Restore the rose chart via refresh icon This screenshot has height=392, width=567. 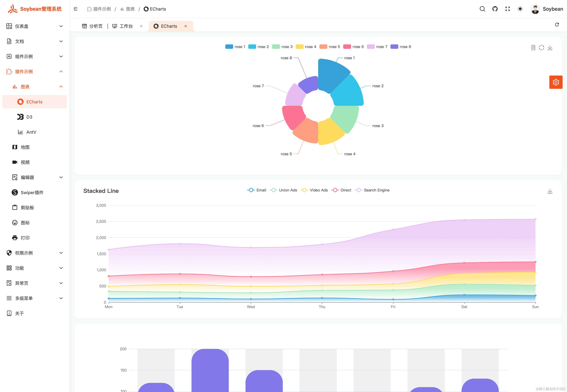click(x=541, y=48)
